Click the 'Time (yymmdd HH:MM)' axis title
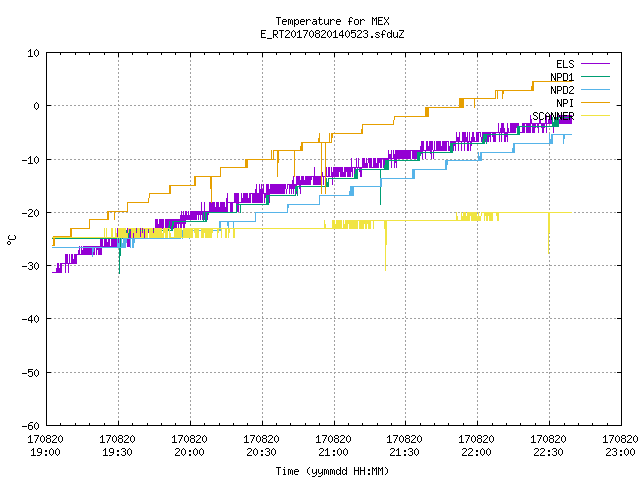 332,471
